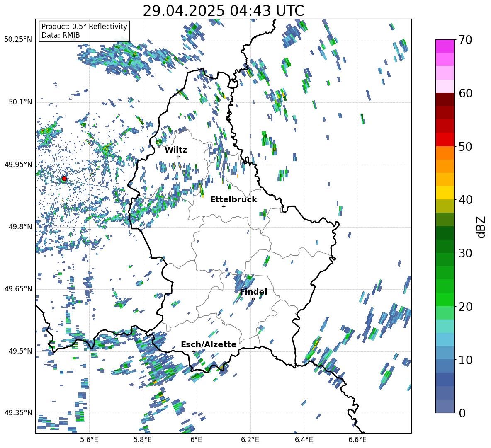Click the Product: 0.5° Reflectivity label

(x=84, y=26)
